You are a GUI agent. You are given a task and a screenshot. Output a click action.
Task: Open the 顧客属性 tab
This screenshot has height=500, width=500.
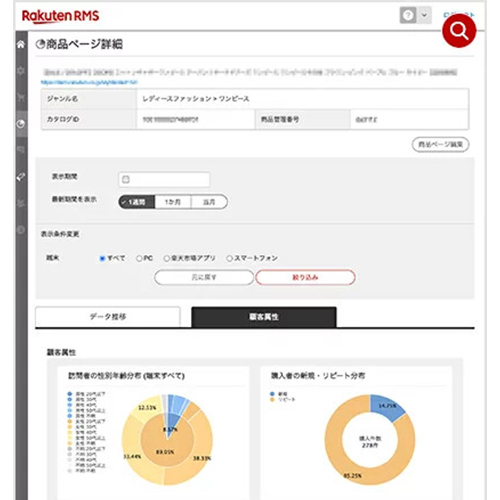264,317
